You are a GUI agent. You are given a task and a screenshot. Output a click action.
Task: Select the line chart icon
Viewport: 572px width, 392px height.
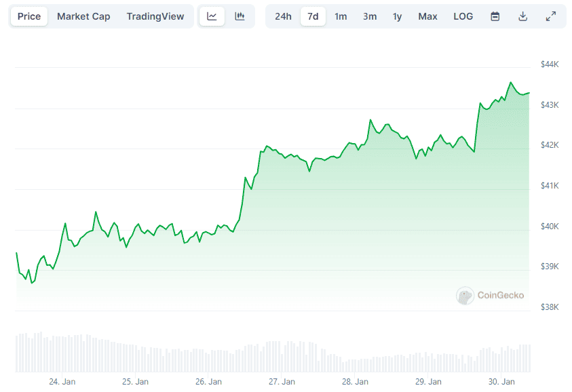click(x=212, y=16)
